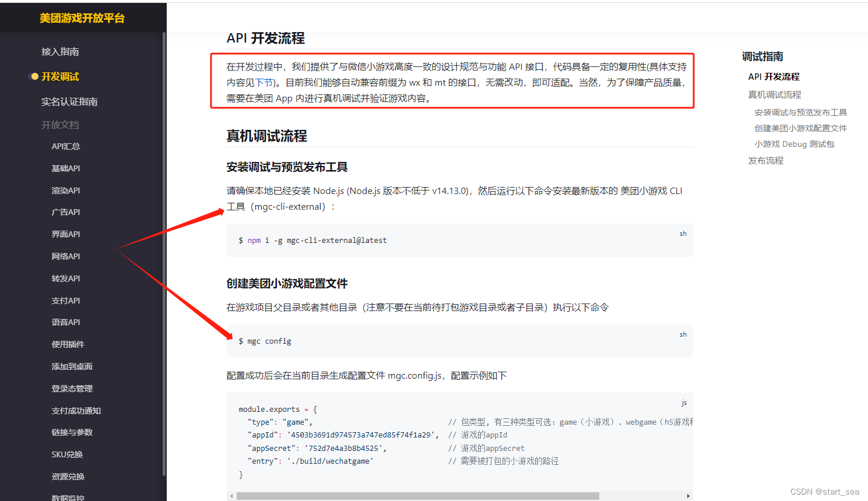
Task: Click the module.exports code line
Action: [x=277, y=409]
